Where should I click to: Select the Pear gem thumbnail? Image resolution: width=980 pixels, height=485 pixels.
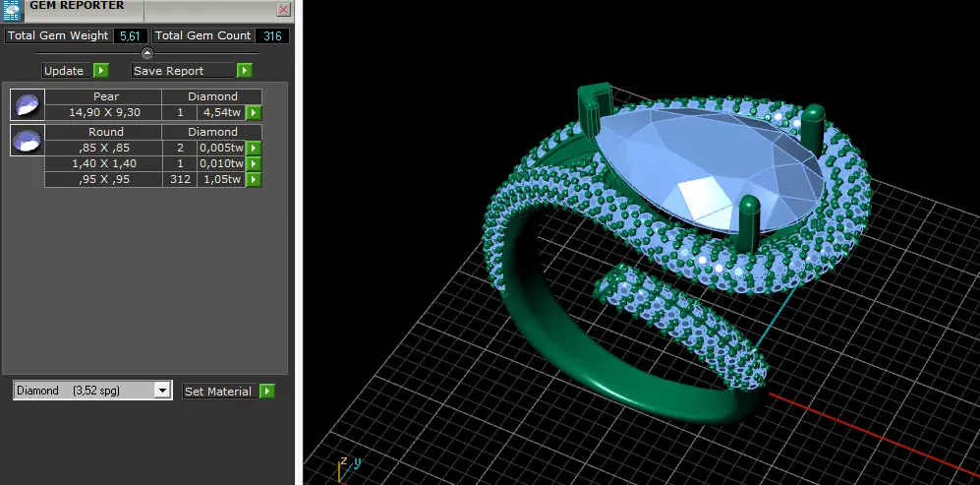click(x=28, y=104)
